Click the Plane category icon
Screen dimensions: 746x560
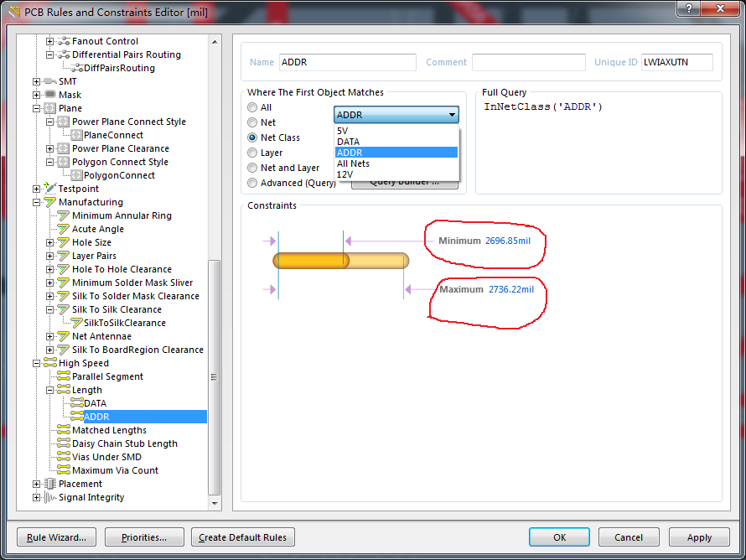pos(50,108)
